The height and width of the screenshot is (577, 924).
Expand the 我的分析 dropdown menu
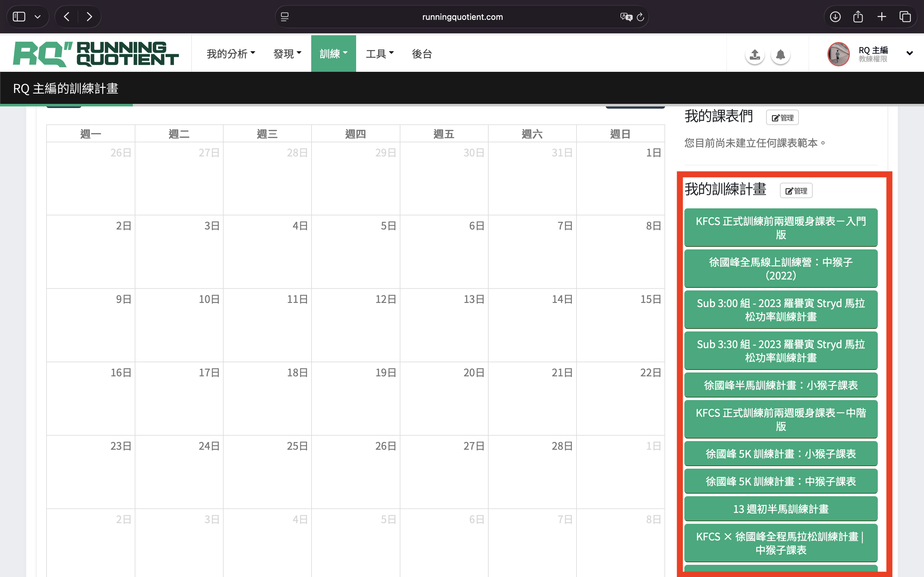231,54
